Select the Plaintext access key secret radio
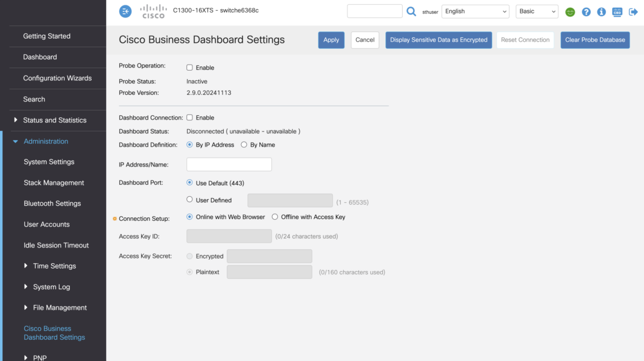644x361 pixels. (189, 272)
